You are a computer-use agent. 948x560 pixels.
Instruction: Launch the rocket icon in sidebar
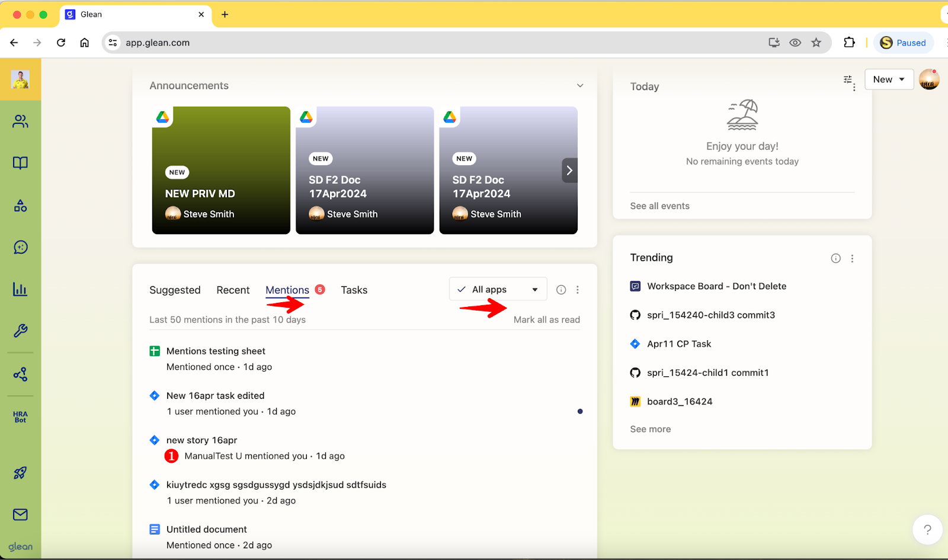pyautogui.click(x=20, y=473)
